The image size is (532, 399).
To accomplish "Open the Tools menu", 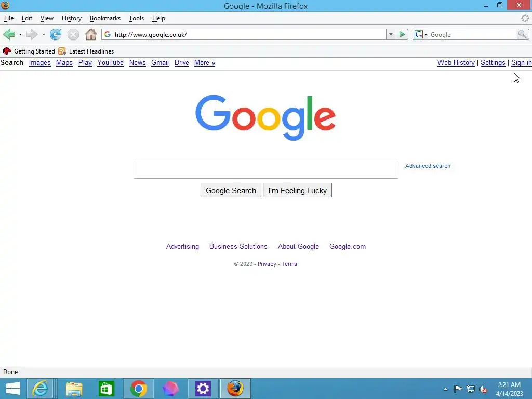I will (137, 18).
